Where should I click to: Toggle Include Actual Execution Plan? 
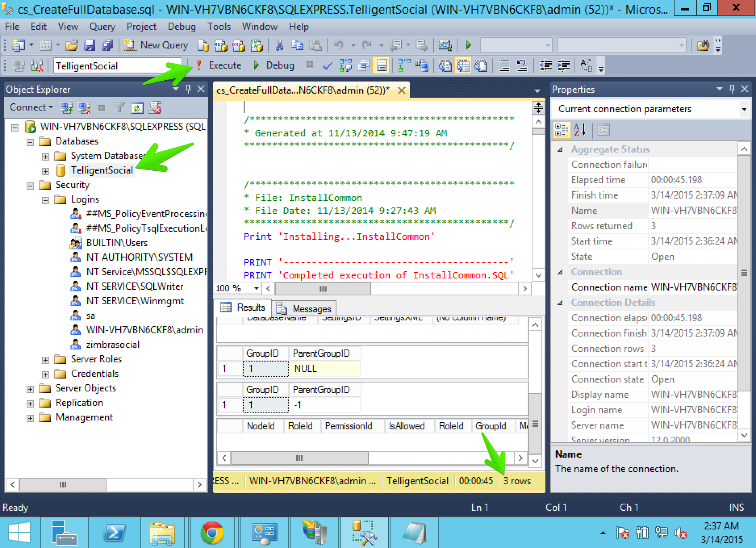pyautogui.click(x=404, y=65)
